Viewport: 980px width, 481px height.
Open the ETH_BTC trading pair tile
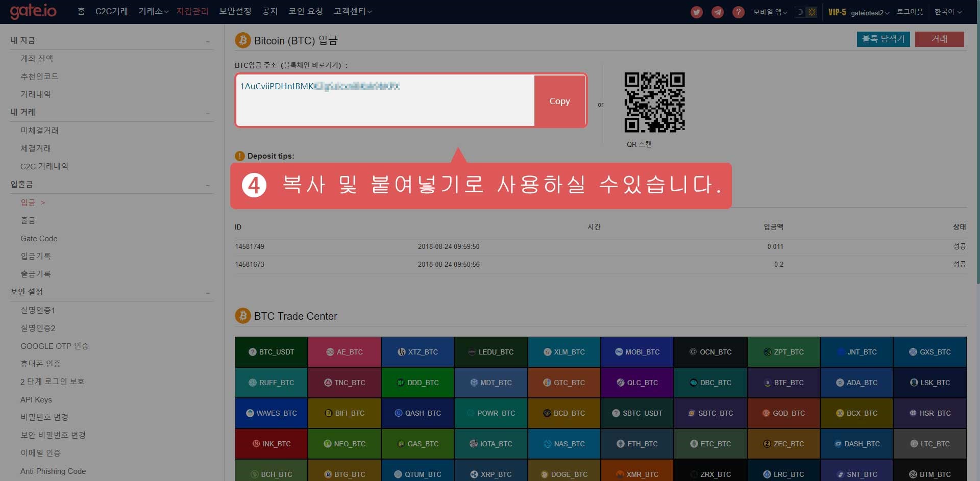pos(637,444)
